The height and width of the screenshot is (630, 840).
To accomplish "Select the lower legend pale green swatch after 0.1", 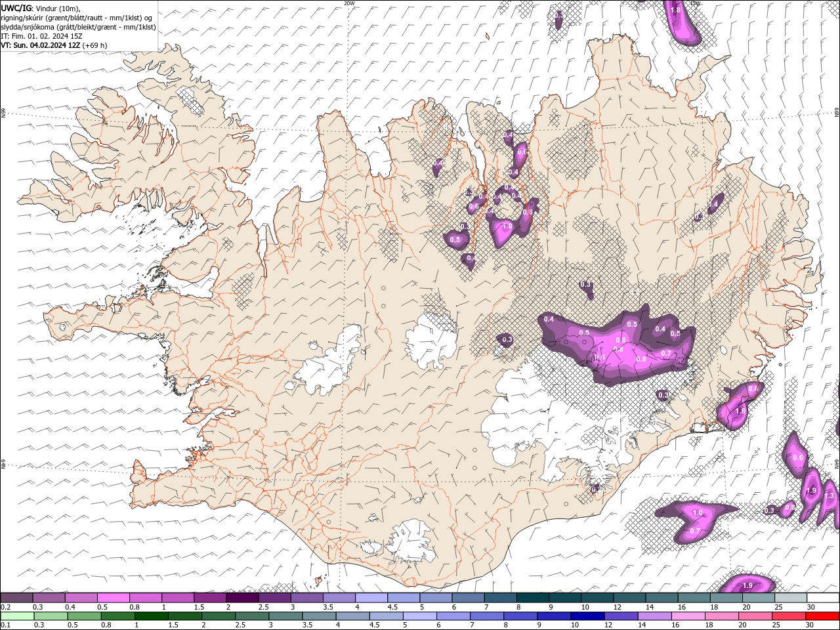I will pyautogui.click(x=17, y=616).
